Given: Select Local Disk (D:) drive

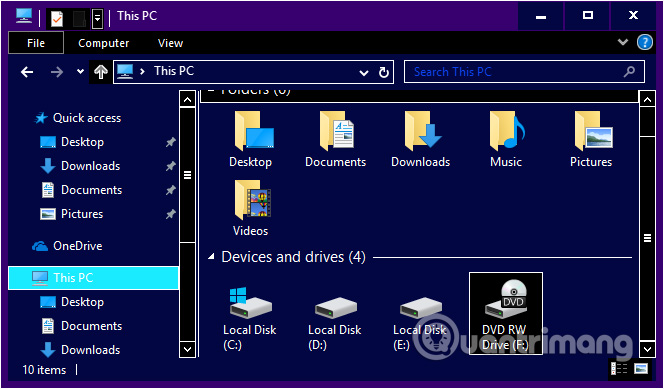Looking at the screenshot, I should tap(335, 324).
